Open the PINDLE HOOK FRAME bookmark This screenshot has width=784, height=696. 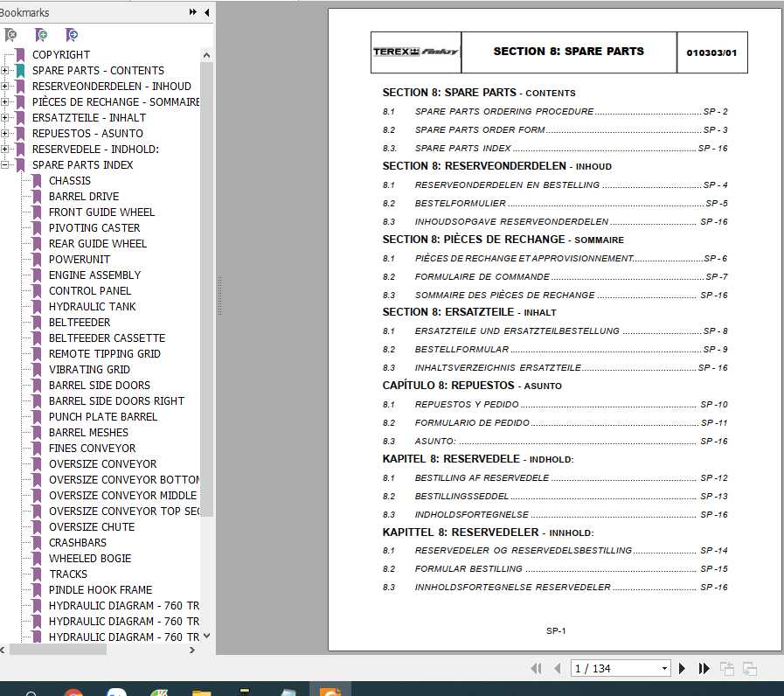(x=101, y=590)
